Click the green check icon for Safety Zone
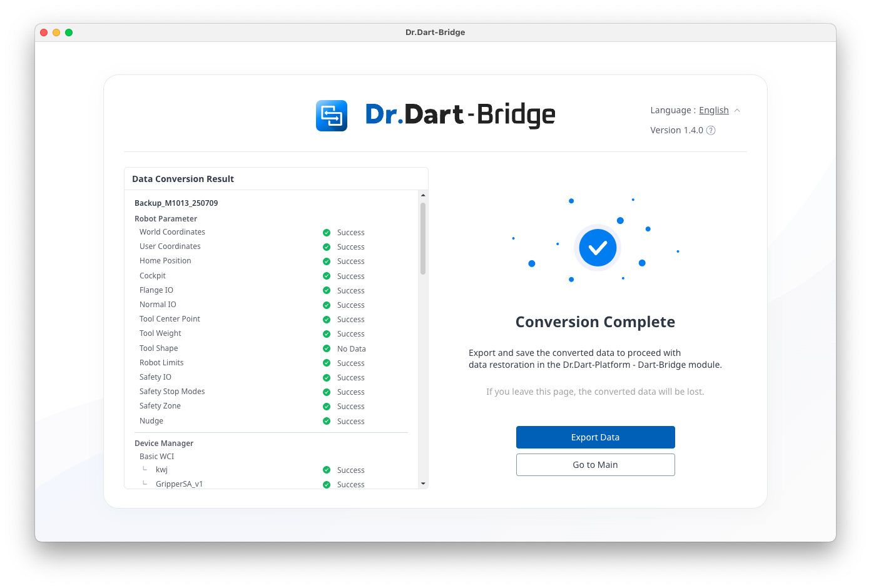 coord(327,407)
